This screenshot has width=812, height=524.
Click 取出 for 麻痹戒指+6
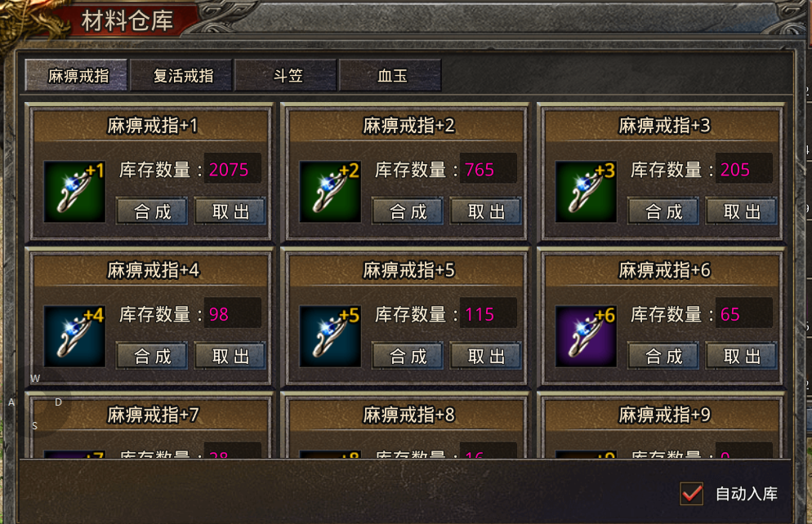742,356
